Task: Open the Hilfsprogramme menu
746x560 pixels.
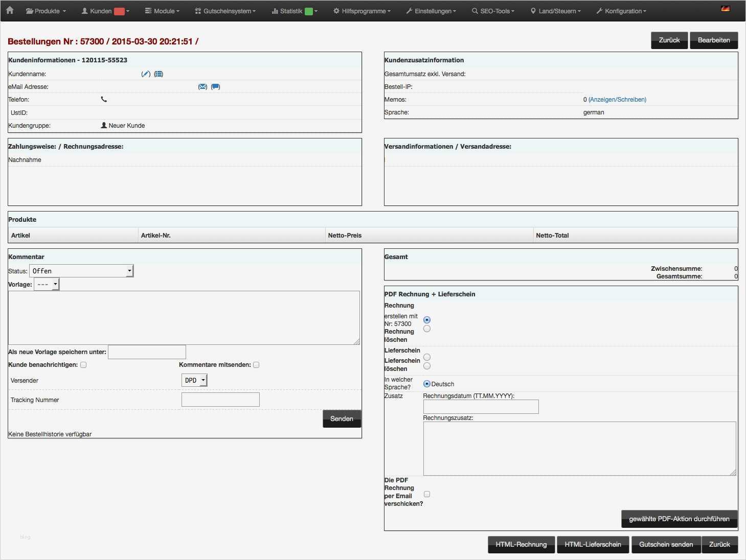Action: (x=362, y=11)
